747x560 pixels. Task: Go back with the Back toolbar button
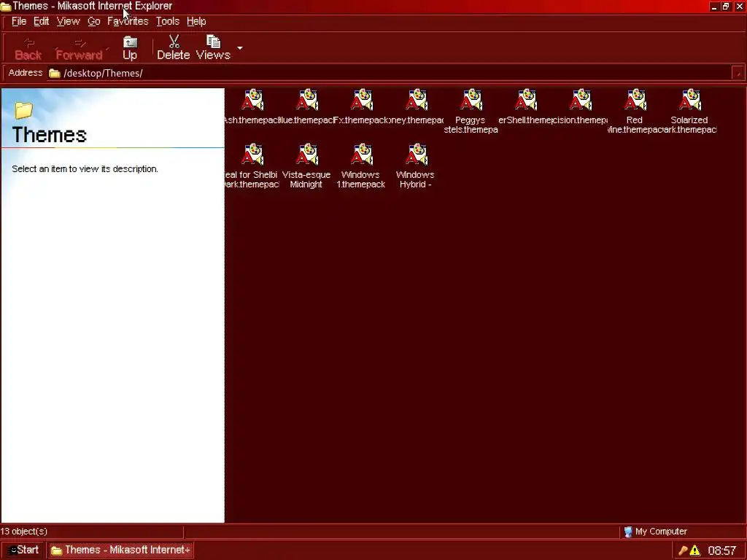pos(28,49)
